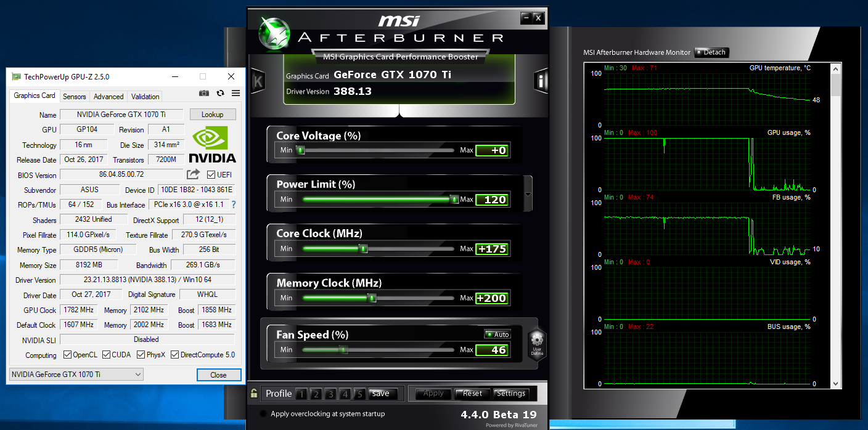
Task: Refresh GPU-Z with the refresh icon
Action: 220,93
